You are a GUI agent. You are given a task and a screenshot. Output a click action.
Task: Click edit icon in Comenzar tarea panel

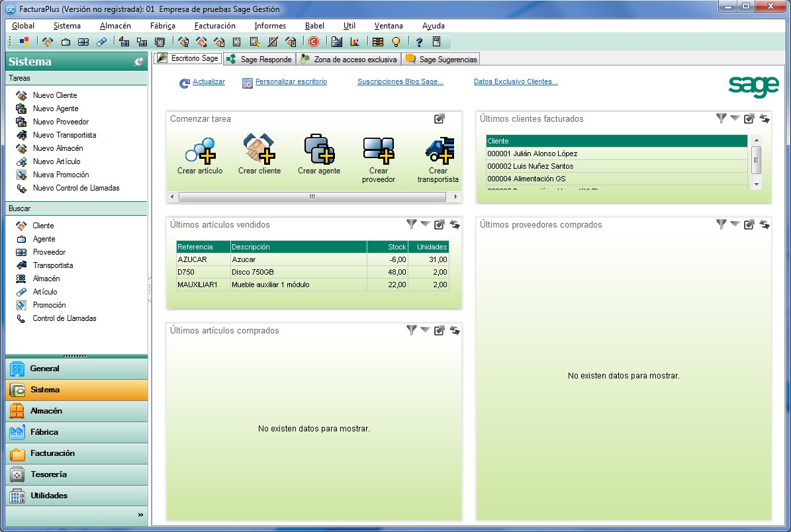(440, 118)
